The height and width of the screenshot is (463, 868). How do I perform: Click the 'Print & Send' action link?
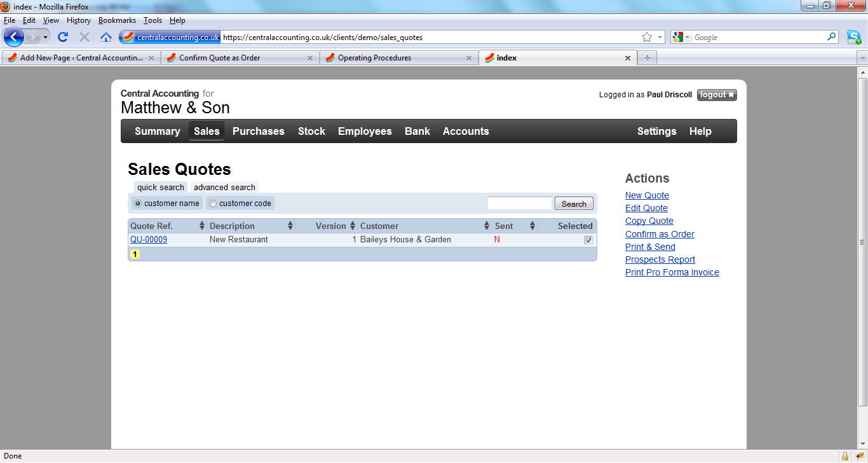click(x=650, y=247)
